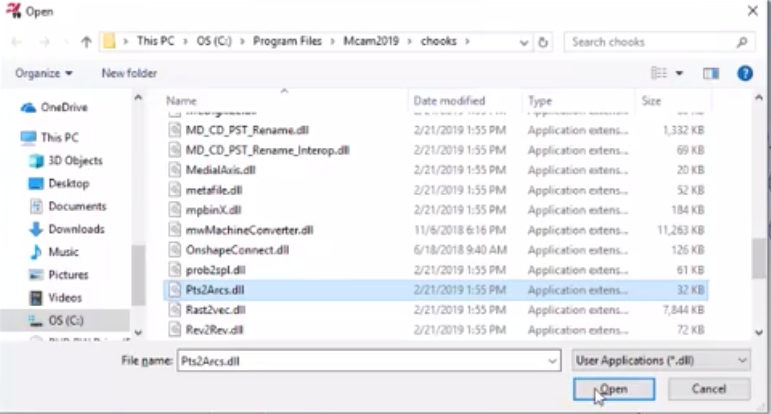Expand File name history dropdown

[552, 361]
